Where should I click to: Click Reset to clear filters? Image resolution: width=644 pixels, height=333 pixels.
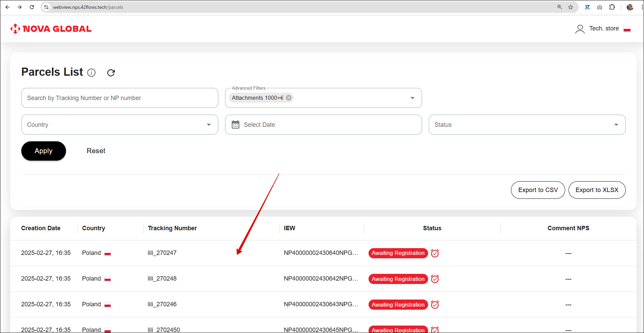pyautogui.click(x=96, y=151)
